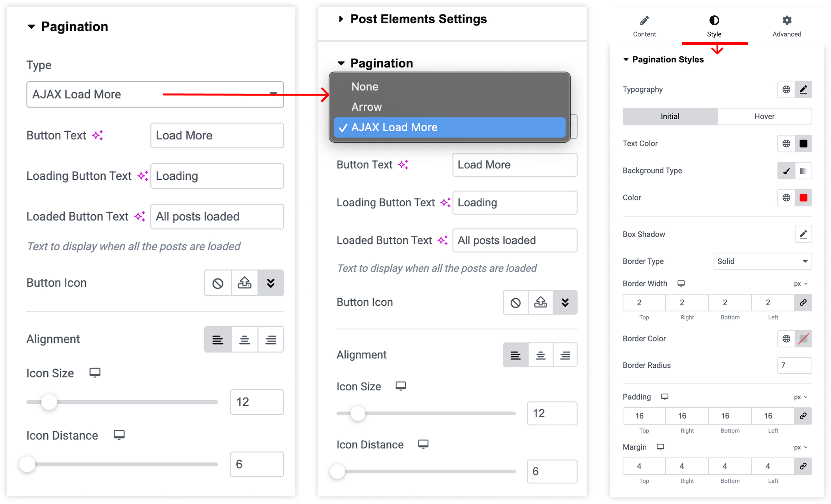This screenshot has width=831, height=504.
Task: Open the Type dropdown showing AJAX Load More
Action: [155, 94]
